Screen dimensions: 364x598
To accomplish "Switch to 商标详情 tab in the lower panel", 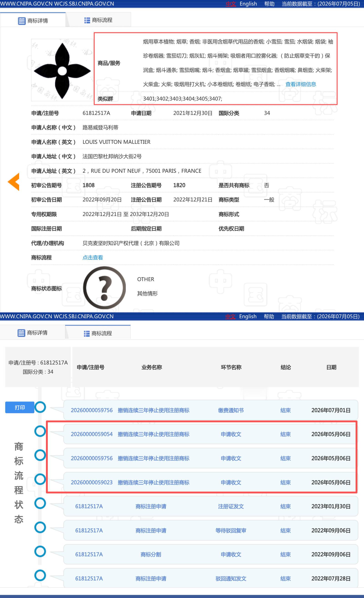I will click(x=33, y=333).
